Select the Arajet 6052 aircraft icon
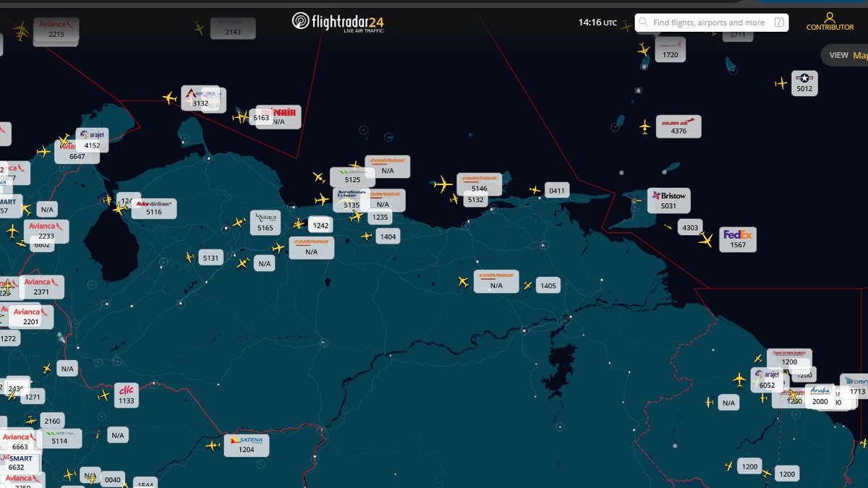Viewport: 868px width, 488px height. [739, 380]
